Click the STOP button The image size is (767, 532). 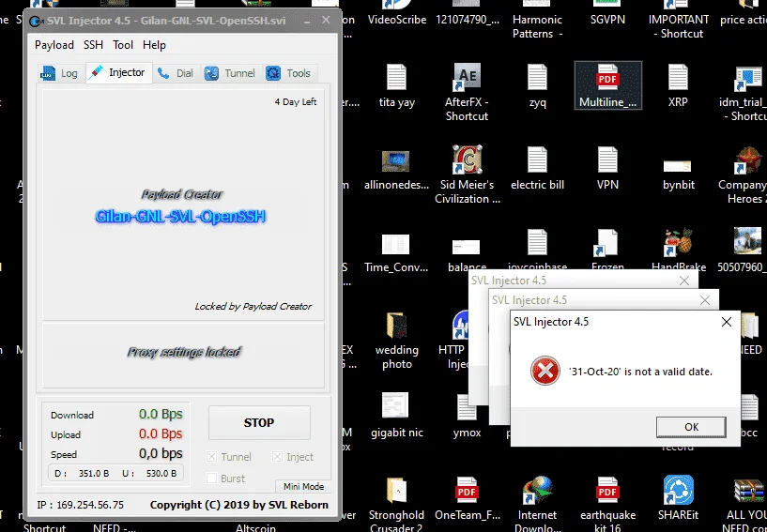click(259, 422)
